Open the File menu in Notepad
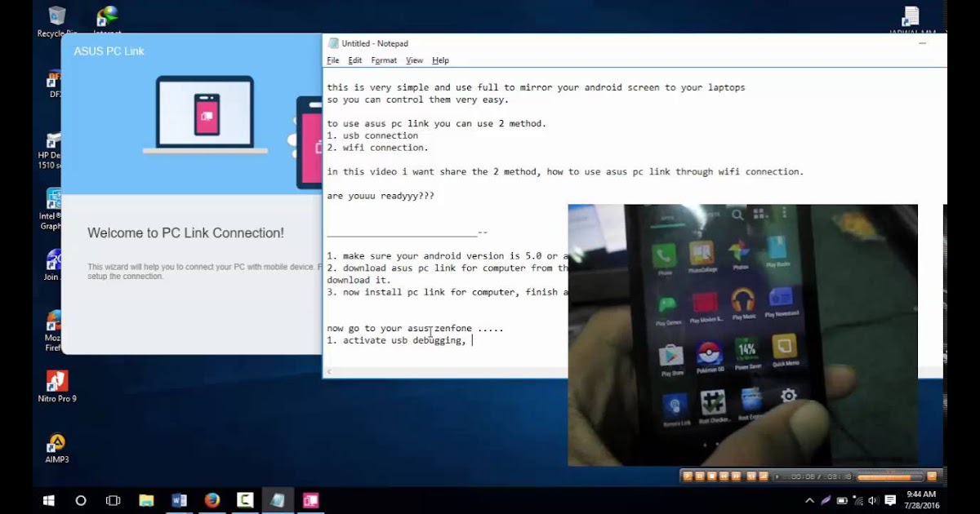The height and width of the screenshot is (514, 980). coord(332,60)
